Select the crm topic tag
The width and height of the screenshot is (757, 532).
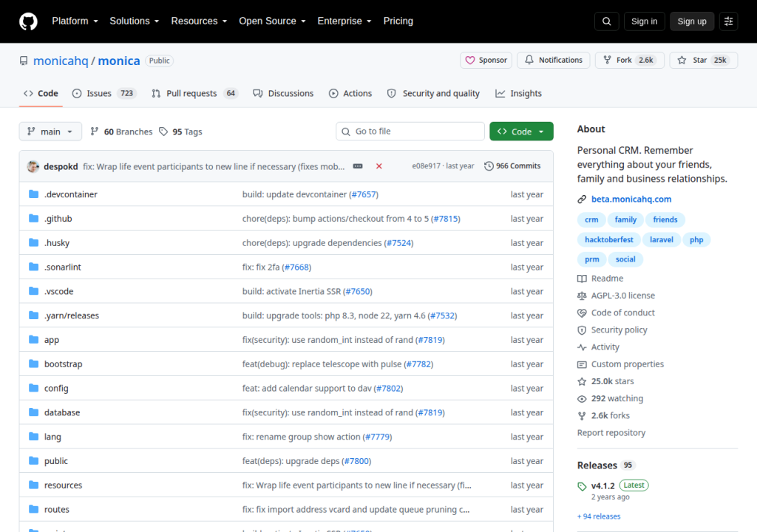[591, 219]
